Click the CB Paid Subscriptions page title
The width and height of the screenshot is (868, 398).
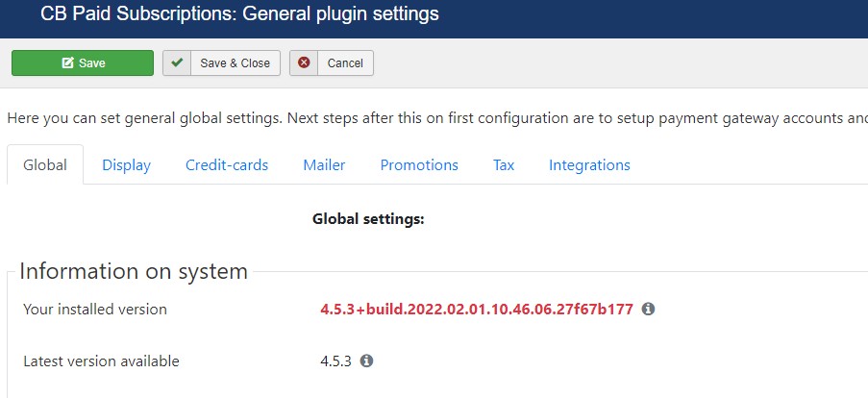(239, 13)
